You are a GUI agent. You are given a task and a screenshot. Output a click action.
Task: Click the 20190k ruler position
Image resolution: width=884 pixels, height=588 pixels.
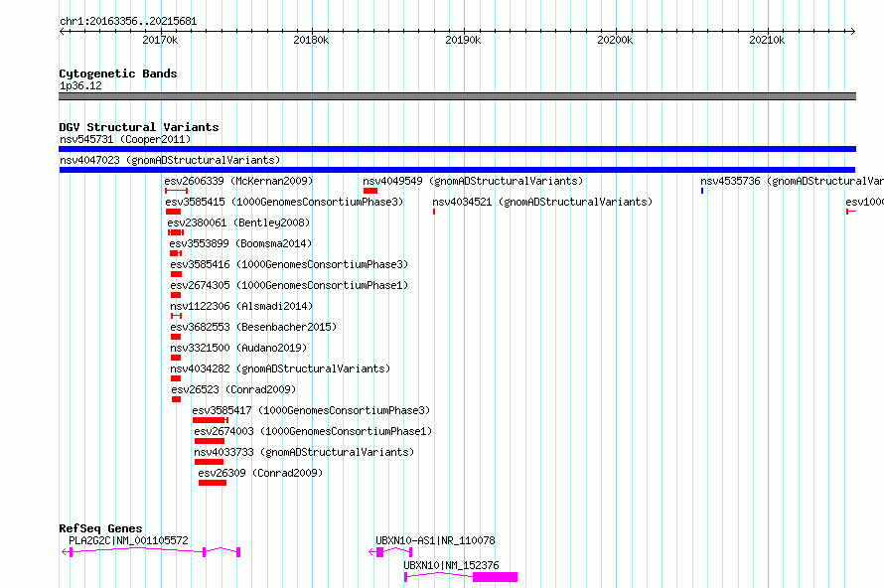[x=463, y=40]
